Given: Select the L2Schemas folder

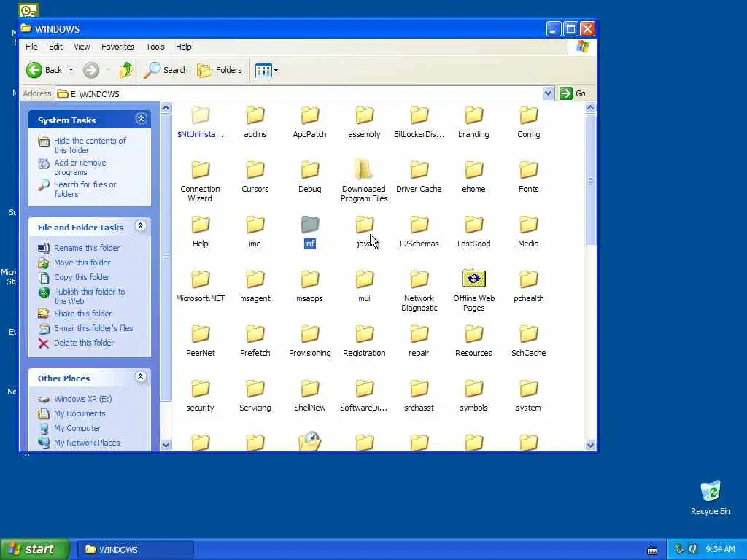Looking at the screenshot, I should (x=419, y=231).
